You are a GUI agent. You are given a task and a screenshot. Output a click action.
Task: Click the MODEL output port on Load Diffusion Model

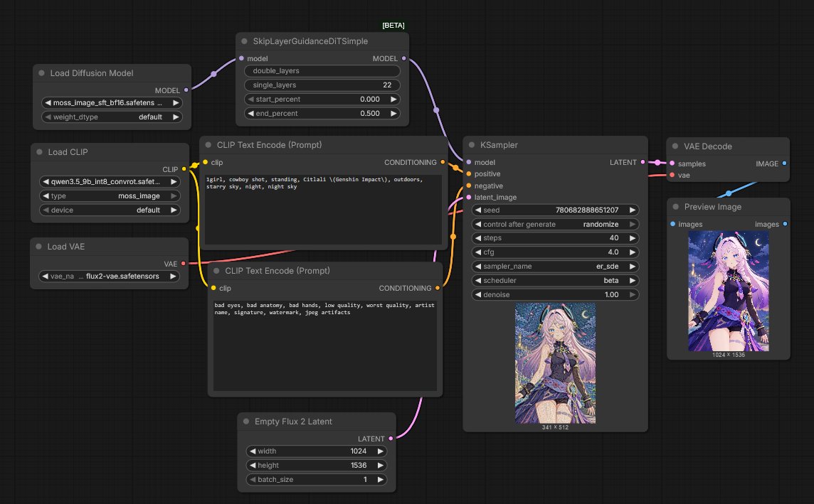pos(186,90)
